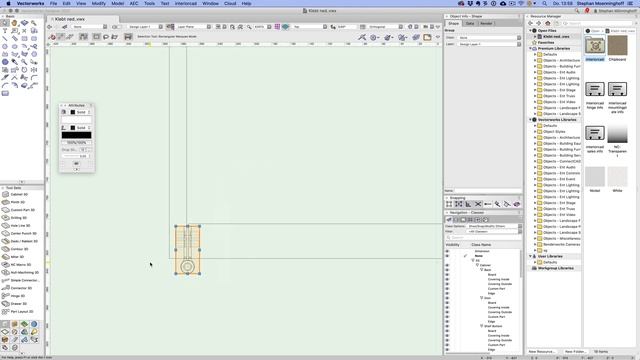This screenshot has height=360, width=640.
Task: Click the Snap to Object icon
Action: point(459,204)
